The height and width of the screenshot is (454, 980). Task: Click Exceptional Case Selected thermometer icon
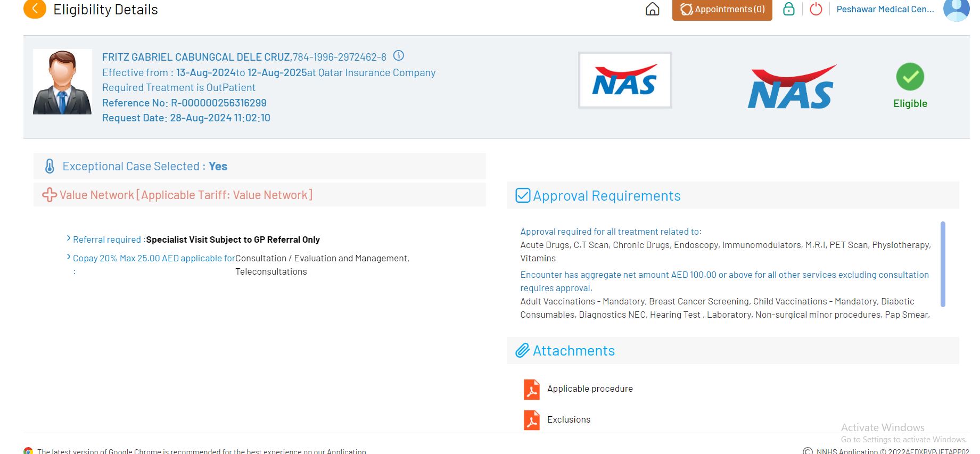(x=50, y=166)
